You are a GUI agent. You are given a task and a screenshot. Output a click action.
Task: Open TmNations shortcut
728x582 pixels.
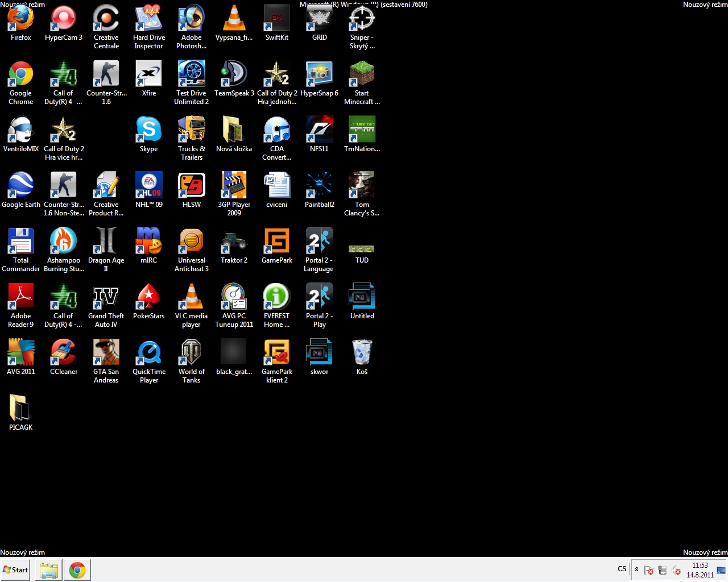[x=362, y=135]
